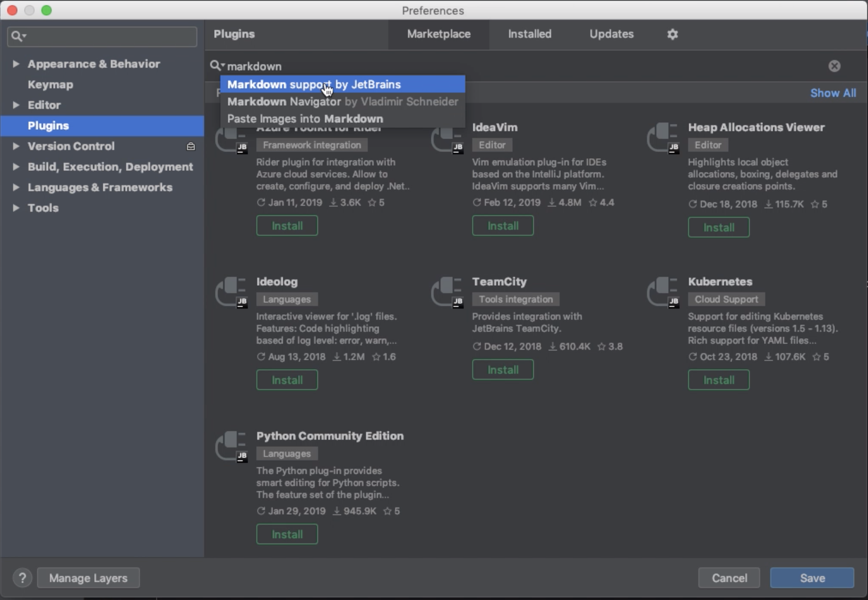Click the Ideolog plugin icon
This screenshot has width=868, height=600.
point(231,293)
